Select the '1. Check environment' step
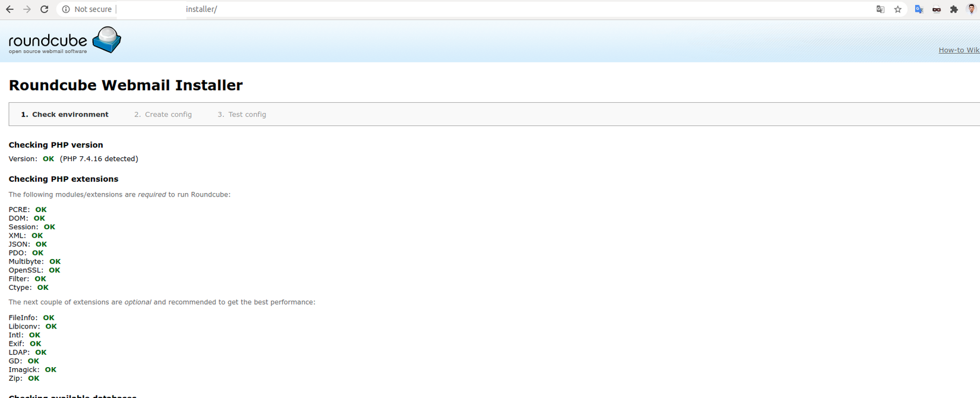 (65, 115)
